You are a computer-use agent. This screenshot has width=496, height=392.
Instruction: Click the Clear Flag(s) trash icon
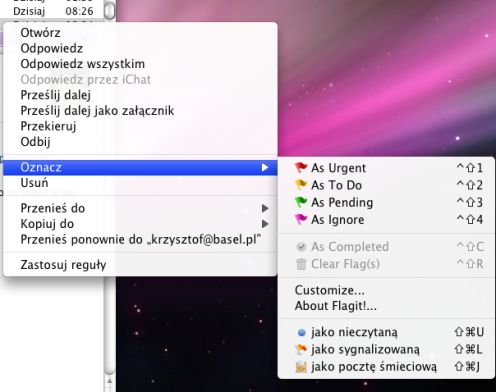click(301, 264)
